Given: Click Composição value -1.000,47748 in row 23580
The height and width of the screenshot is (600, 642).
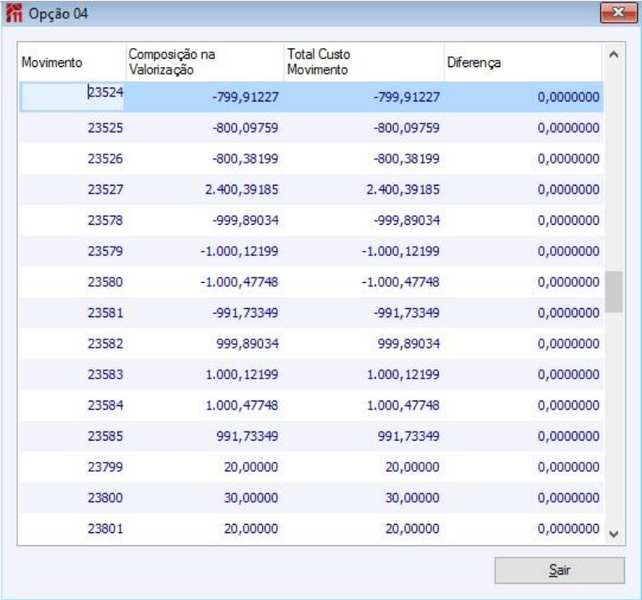Looking at the screenshot, I should click(240, 282).
